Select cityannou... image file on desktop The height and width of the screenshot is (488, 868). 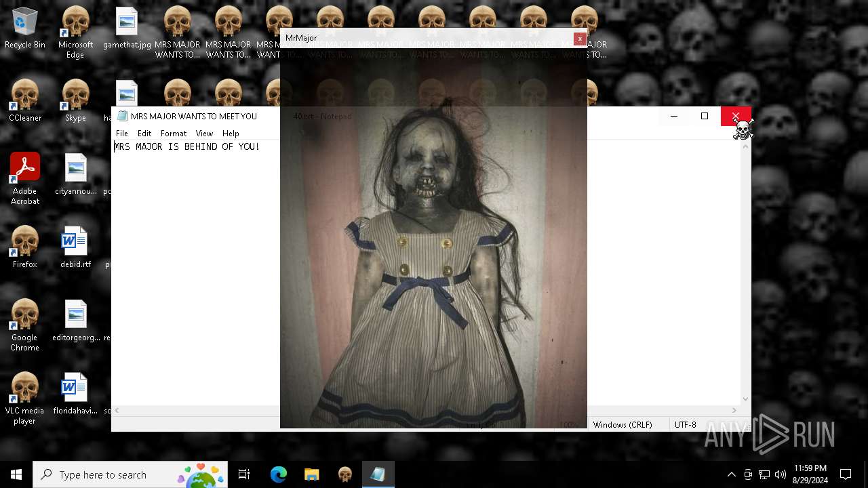pos(75,174)
